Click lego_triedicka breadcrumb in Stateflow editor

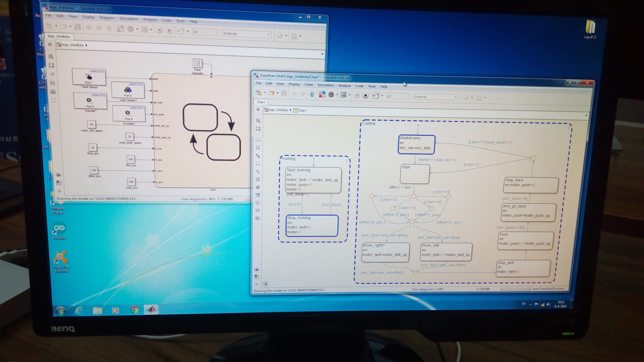pyautogui.click(x=278, y=110)
